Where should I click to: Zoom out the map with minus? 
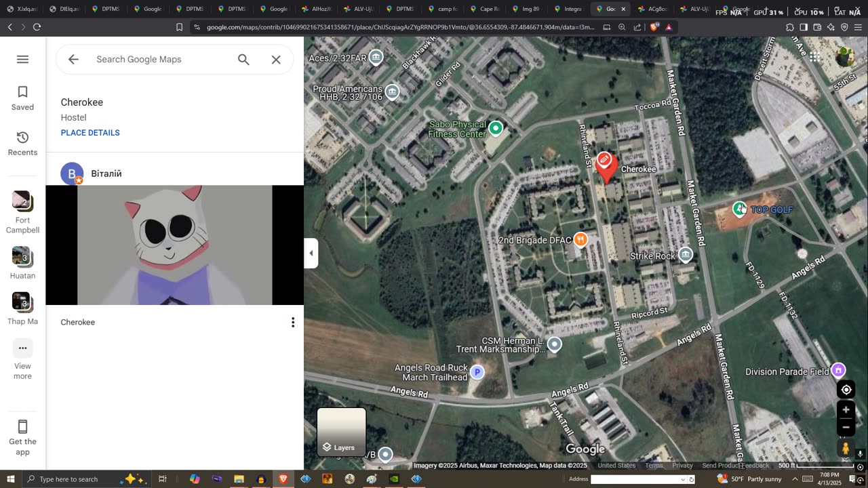tap(846, 428)
